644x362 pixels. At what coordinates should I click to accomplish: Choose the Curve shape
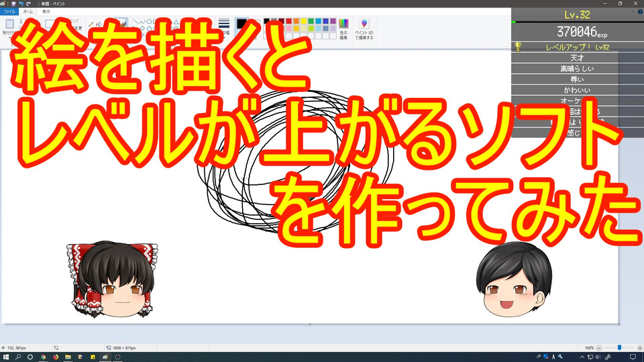[142, 21]
